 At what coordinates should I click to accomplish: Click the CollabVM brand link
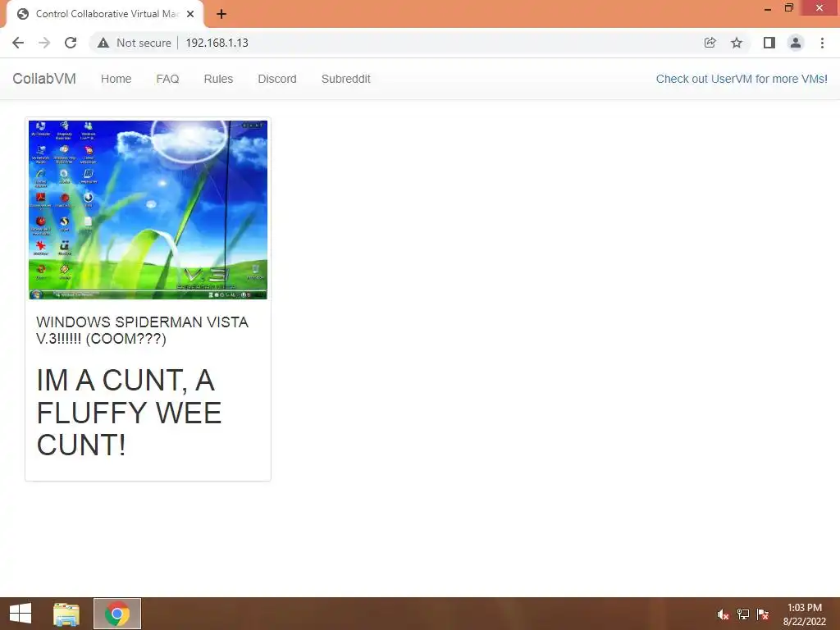point(44,79)
